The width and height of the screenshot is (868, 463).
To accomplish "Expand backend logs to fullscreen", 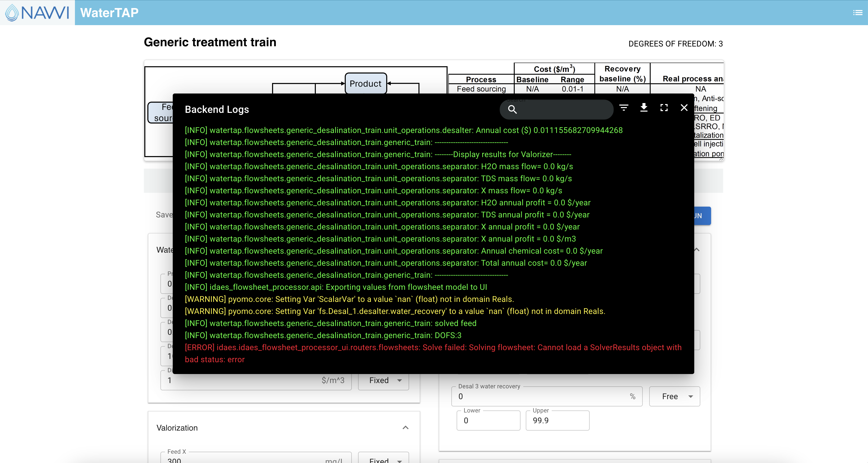I will click(x=664, y=108).
